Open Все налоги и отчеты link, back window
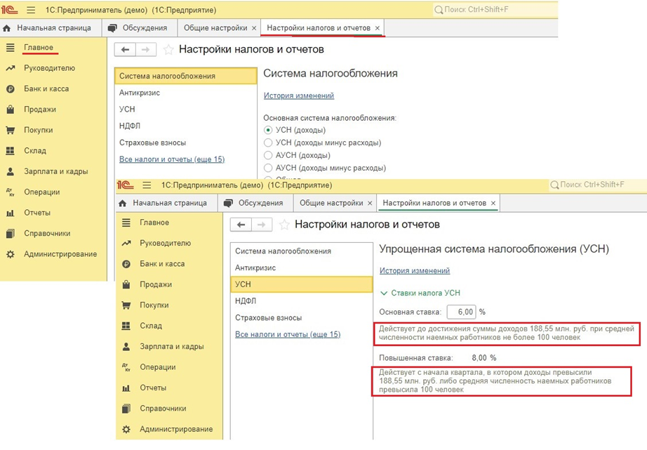This screenshot has width=647, height=450. tap(172, 159)
